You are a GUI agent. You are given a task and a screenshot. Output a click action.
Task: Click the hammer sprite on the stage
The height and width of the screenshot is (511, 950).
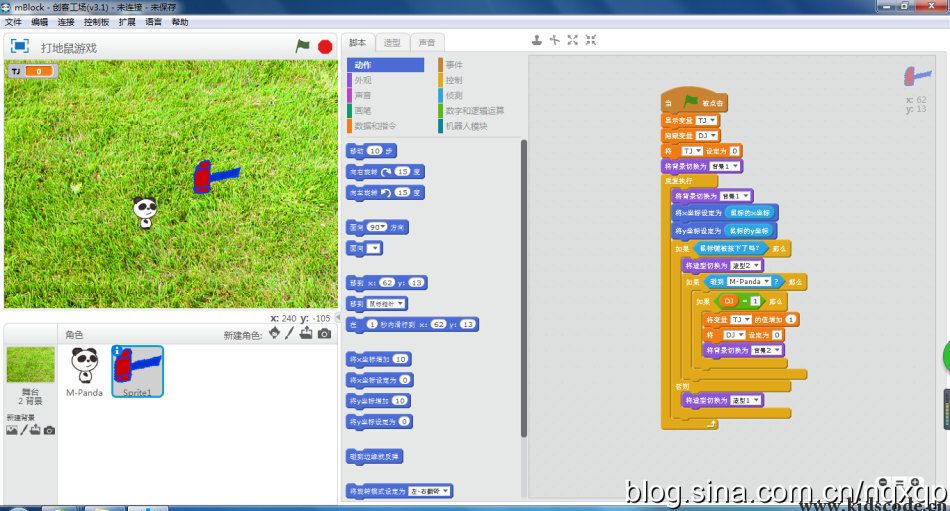(215, 176)
